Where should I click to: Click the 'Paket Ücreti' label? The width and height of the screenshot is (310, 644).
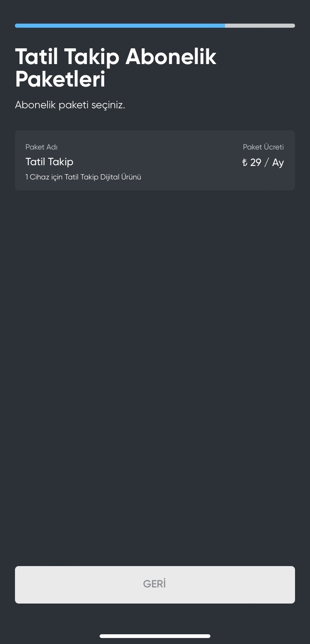click(263, 147)
